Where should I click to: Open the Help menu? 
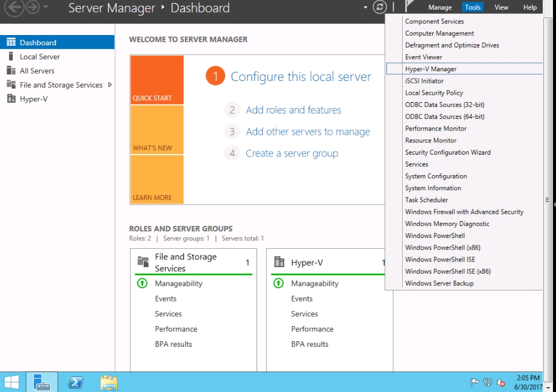(530, 7)
